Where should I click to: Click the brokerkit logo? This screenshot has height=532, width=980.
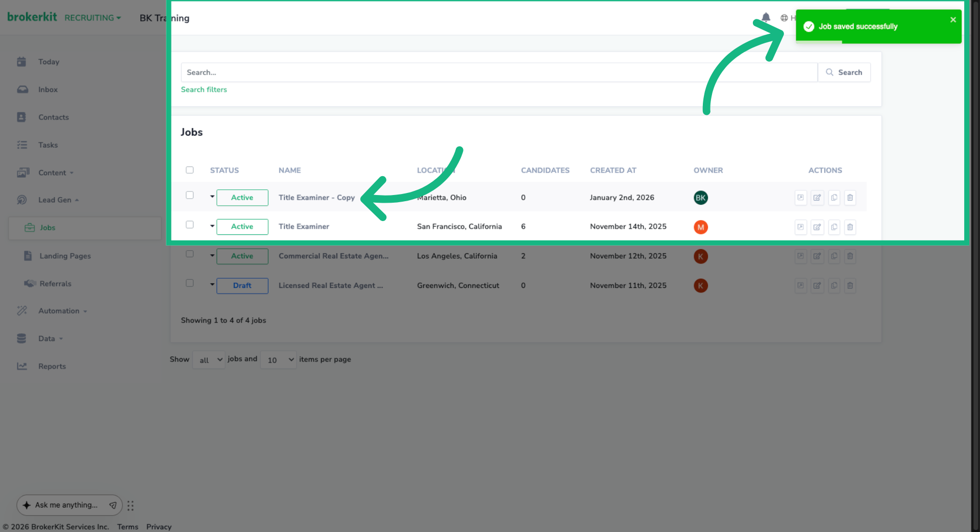[x=32, y=17]
